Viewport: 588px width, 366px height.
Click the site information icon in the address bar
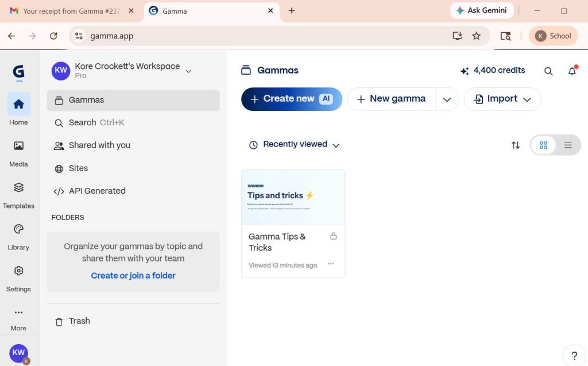pyautogui.click(x=79, y=36)
